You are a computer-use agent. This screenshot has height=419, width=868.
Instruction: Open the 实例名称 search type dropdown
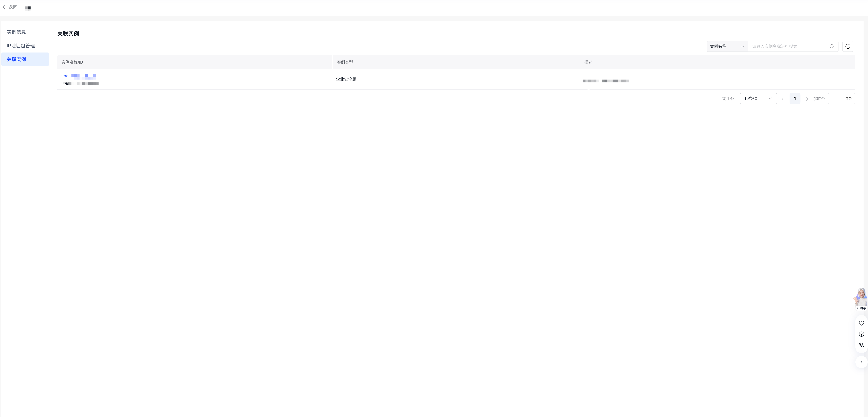click(727, 47)
